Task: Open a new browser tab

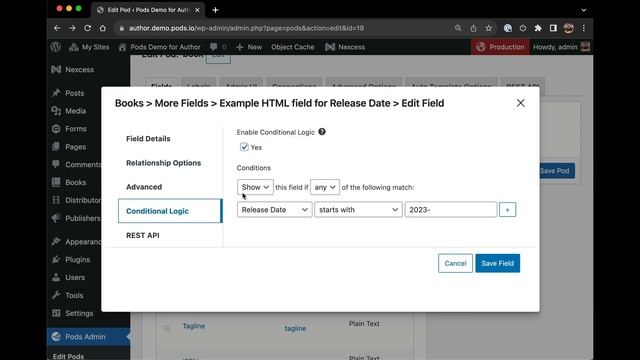Action: point(216,10)
